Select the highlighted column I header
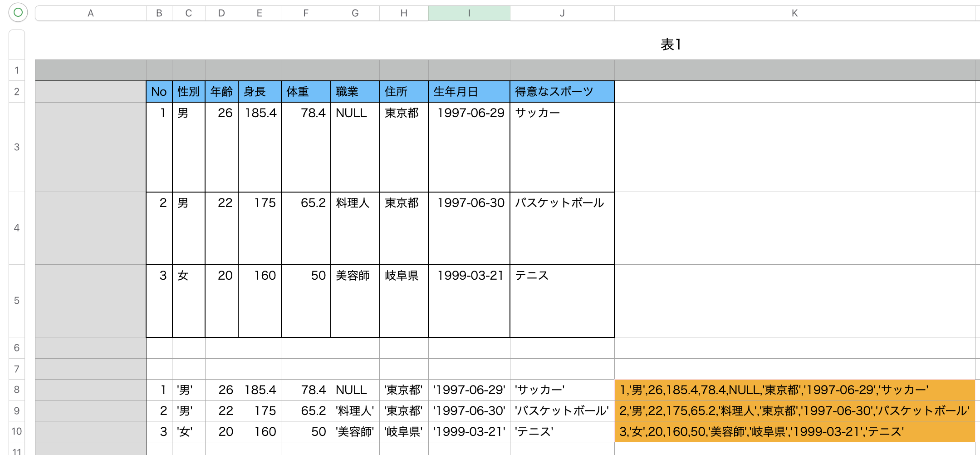Image resolution: width=980 pixels, height=455 pixels. click(x=468, y=13)
